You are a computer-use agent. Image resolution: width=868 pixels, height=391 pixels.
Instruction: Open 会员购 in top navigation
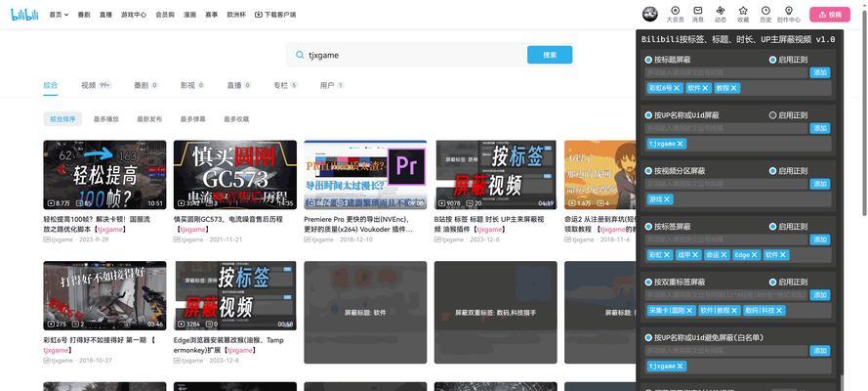165,15
